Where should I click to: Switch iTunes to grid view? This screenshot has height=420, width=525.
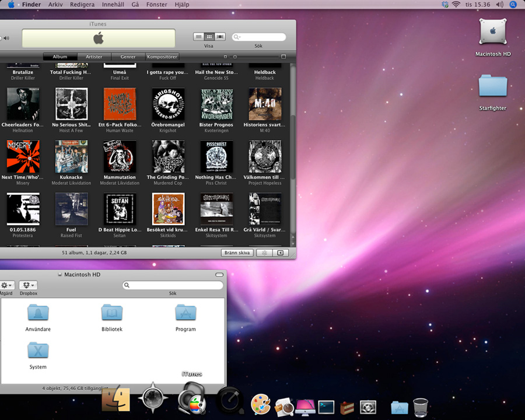pos(209,37)
